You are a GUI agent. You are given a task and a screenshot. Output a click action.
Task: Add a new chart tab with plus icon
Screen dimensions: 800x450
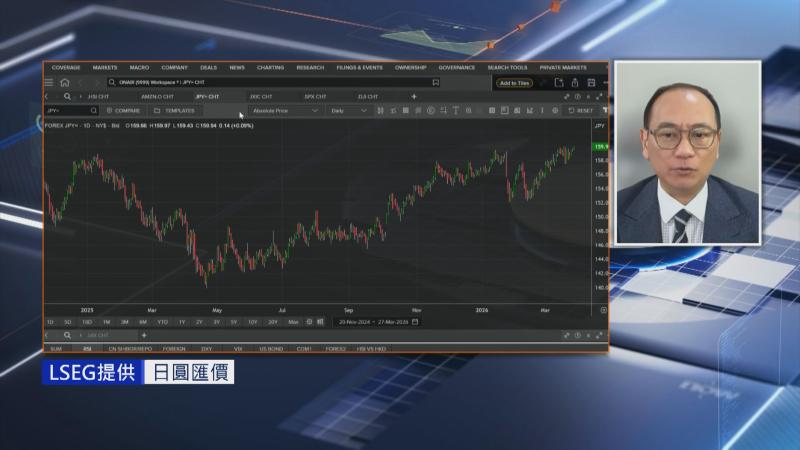pos(414,97)
